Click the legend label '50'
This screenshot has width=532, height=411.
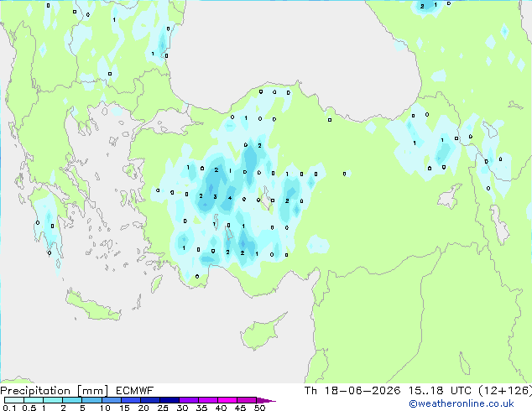click(259, 408)
